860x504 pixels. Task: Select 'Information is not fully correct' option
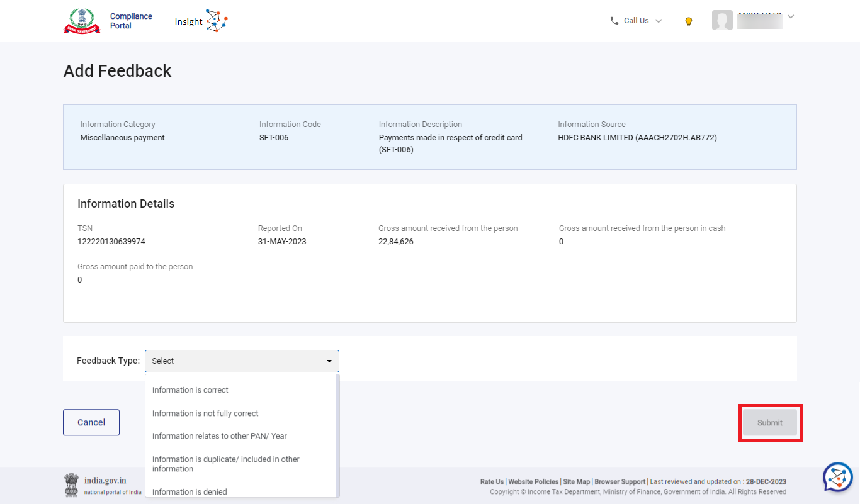click(x=205, y=413)
